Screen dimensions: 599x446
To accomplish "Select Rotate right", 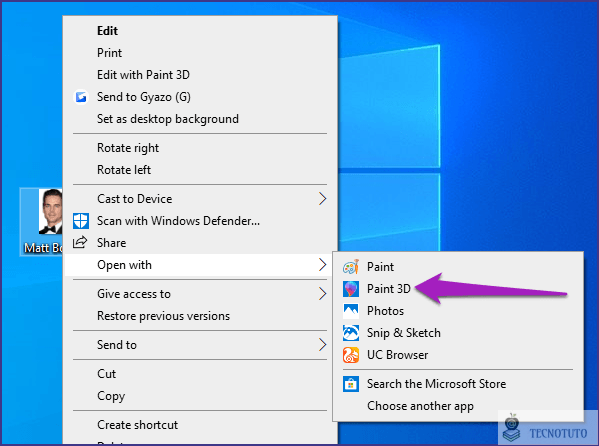I will coord(200,148).
